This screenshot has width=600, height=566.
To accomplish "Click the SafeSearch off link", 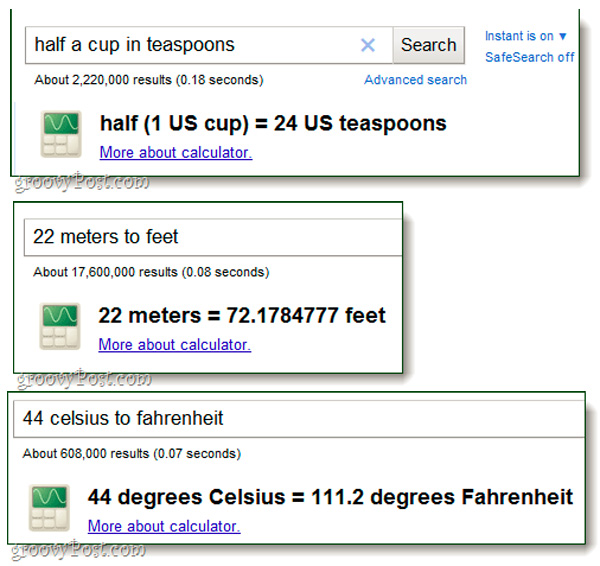I will pos(529,57).
